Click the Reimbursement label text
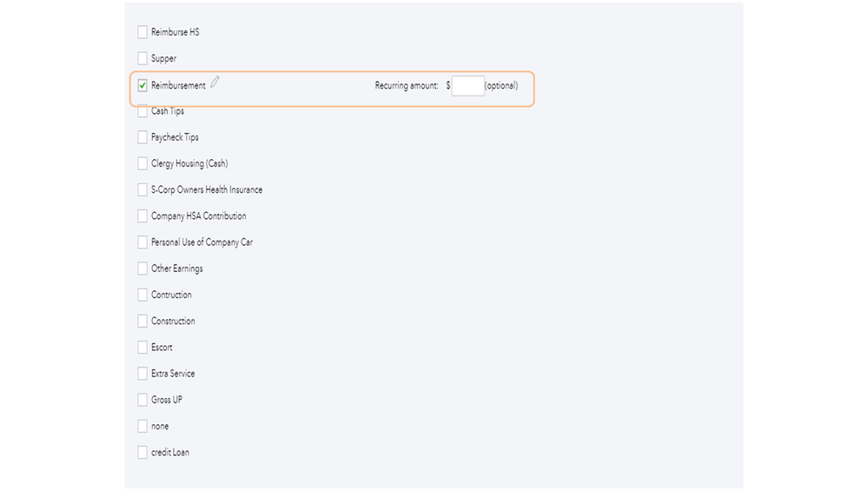868x491 pixels. (178, 86)
